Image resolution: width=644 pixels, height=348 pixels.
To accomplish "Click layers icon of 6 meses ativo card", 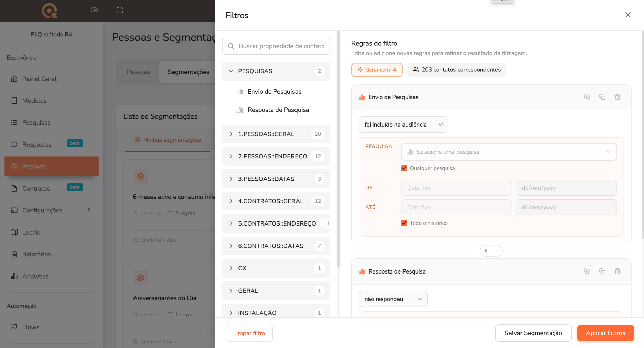I will coord(140,176).
